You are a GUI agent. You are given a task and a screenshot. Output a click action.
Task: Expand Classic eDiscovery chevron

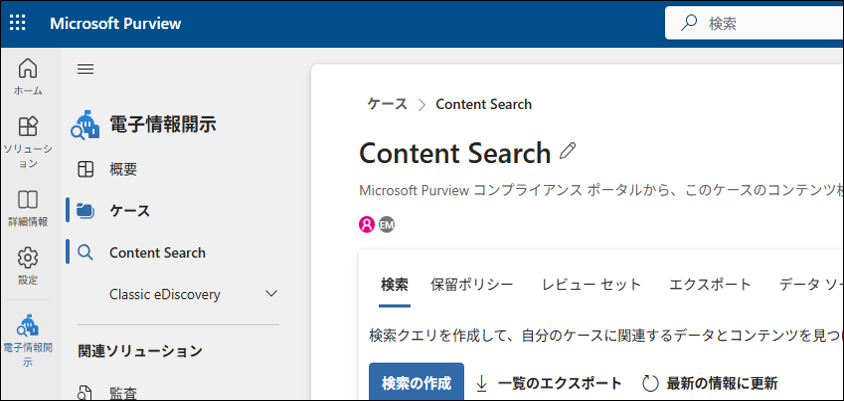pos(272,294)
